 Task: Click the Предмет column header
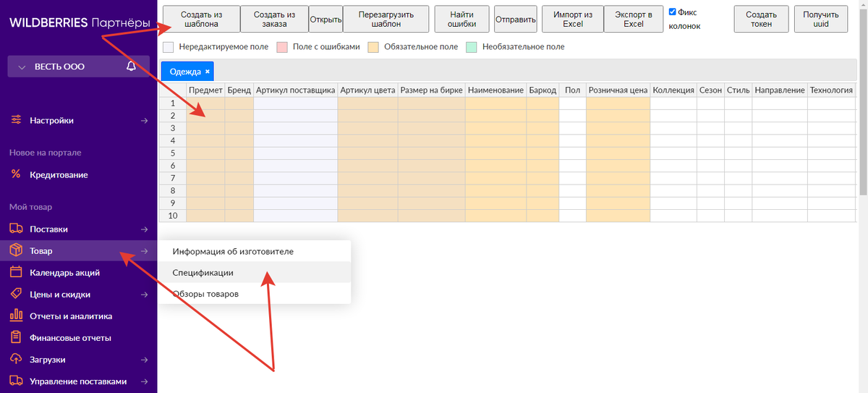click(205, 90)
